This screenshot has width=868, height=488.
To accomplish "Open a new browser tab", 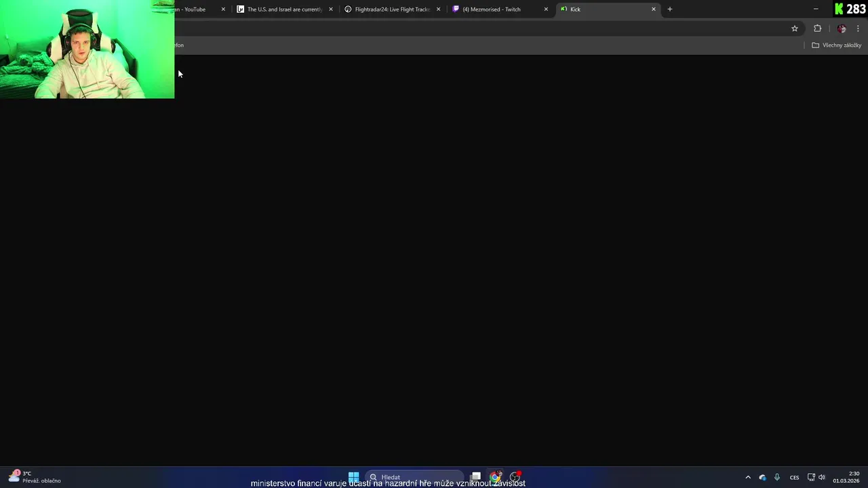I will pos(670,9).
